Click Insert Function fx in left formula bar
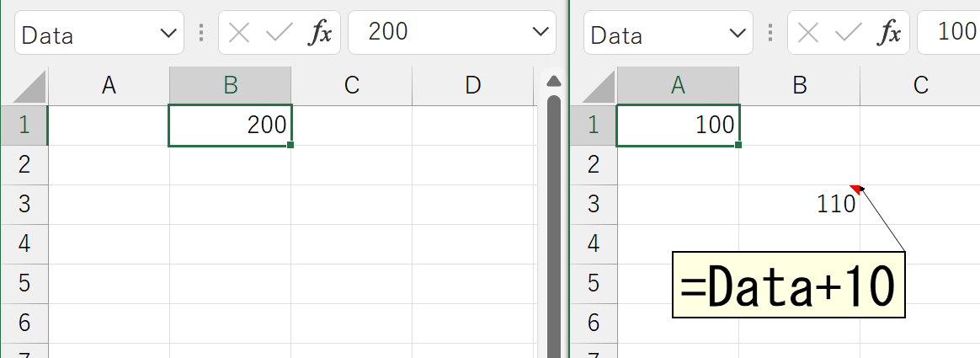Screen dimensions: 980x358 pos(319,33)
